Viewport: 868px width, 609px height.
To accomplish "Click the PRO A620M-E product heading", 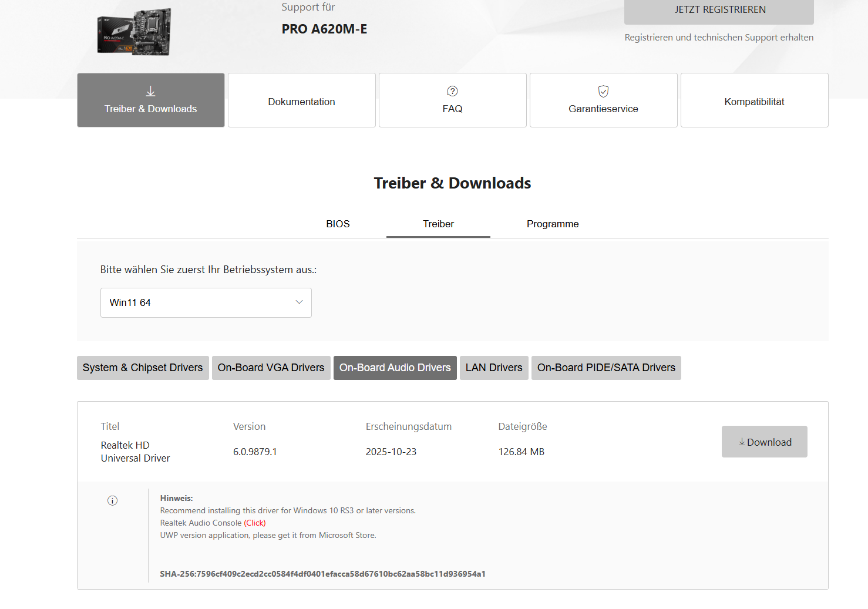I will pyautogui.click(x=325, y=29).
